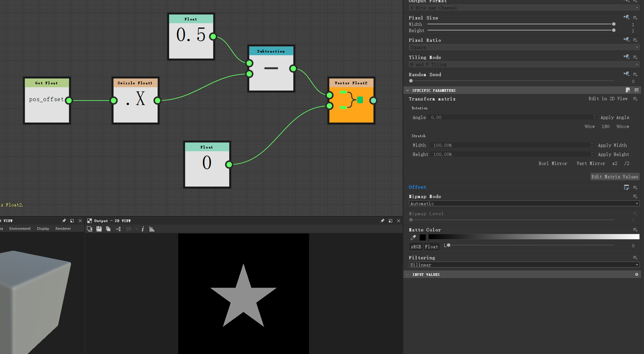The width and height of the screenshot is (644, 354).
Task: Click the Apply Angle button
Action: coord(615,117)
